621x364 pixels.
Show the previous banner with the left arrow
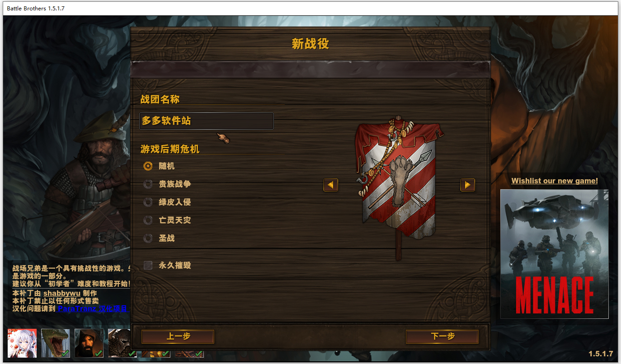(331, 185)
